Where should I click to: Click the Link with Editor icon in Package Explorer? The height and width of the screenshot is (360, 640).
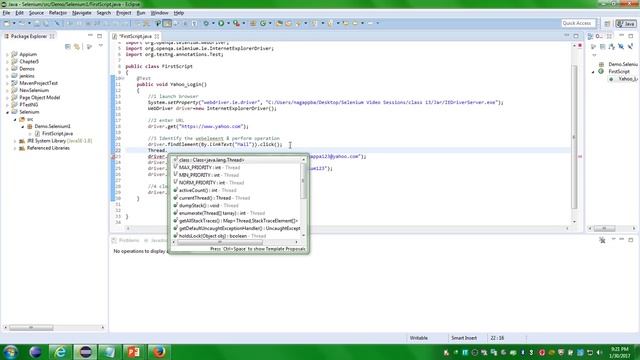point(77,47)
